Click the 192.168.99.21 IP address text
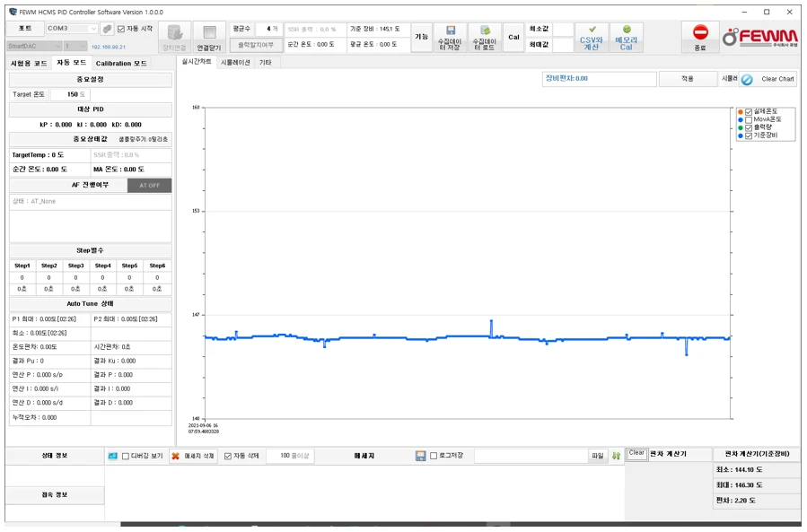Image resolution: width=807 pixels, height=532 pixels. 108,47
